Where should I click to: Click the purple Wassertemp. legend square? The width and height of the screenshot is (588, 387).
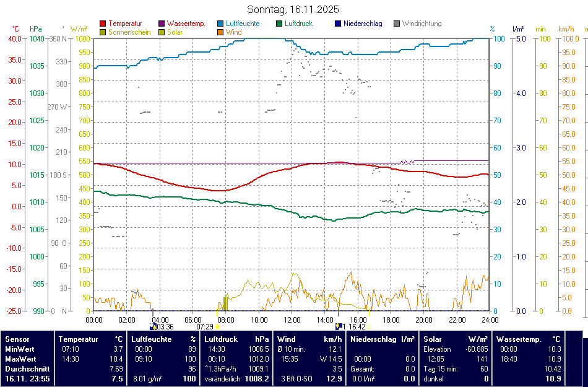coord(162,24)
